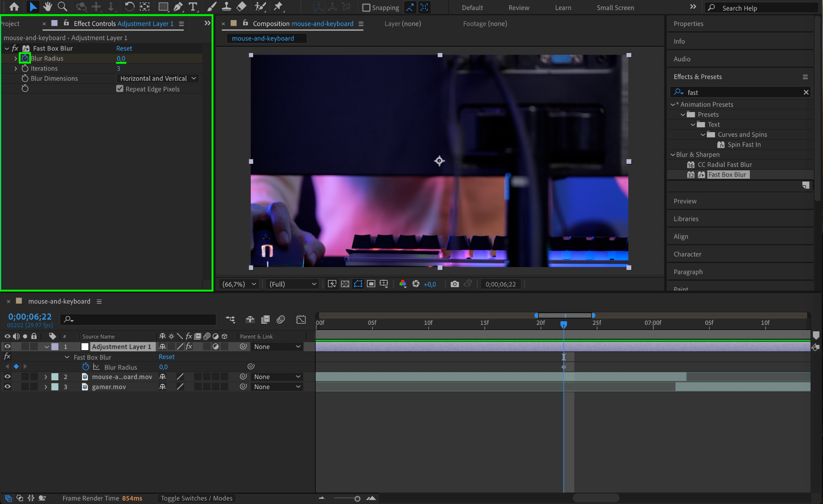Click the Puppet Pin tool
823x504 pixels.
278,6
